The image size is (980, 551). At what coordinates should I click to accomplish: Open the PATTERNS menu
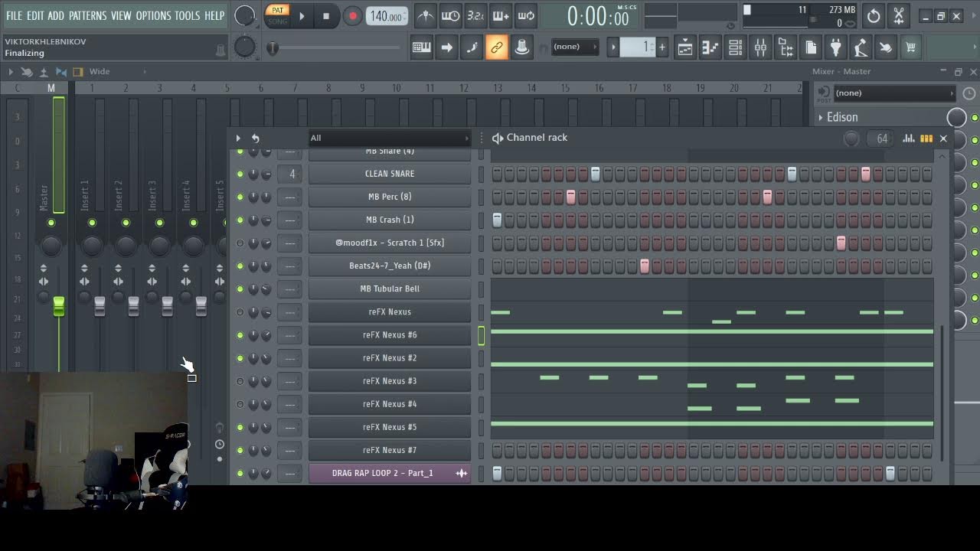87,15
